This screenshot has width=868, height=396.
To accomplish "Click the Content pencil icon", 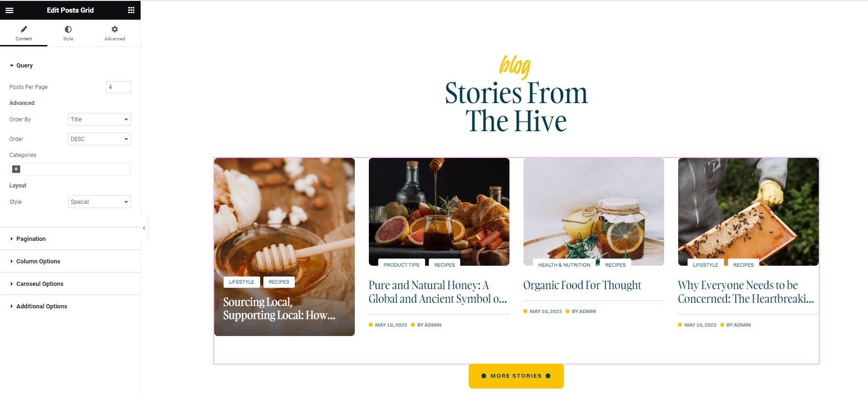I will (x=24, y=29).
